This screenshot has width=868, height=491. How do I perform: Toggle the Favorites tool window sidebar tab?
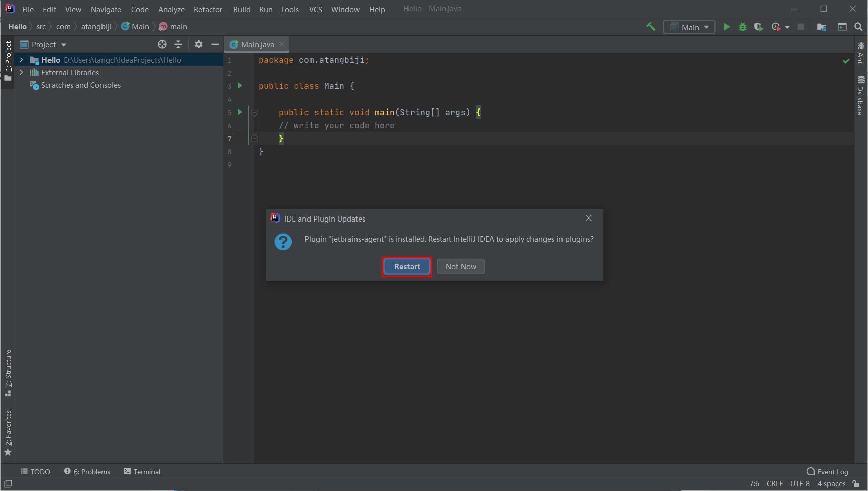pos(8,432)
